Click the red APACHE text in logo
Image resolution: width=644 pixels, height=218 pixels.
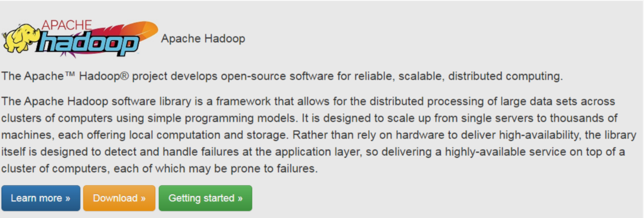[67, 24]
